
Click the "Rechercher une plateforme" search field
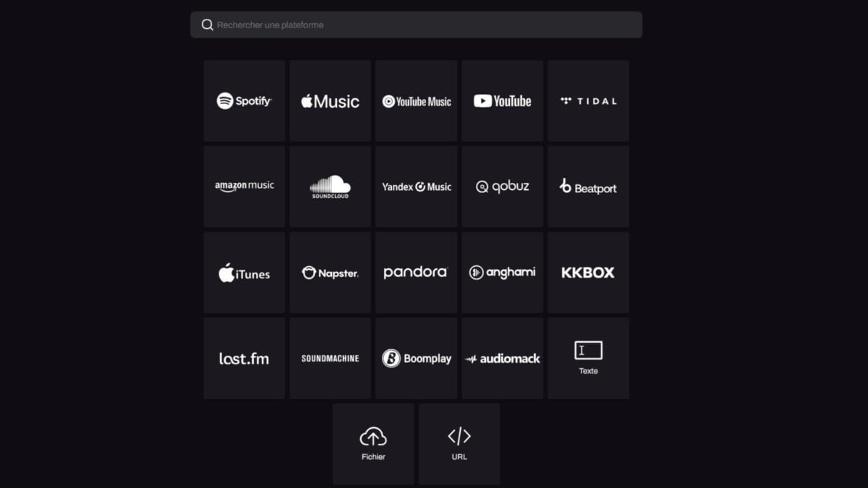point(416,25)
